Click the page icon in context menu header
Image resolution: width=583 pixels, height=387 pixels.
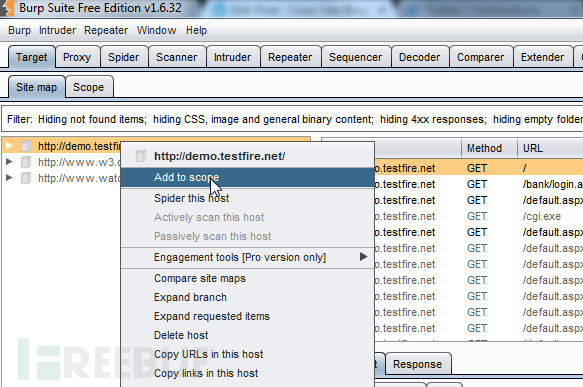pos(141,156)
